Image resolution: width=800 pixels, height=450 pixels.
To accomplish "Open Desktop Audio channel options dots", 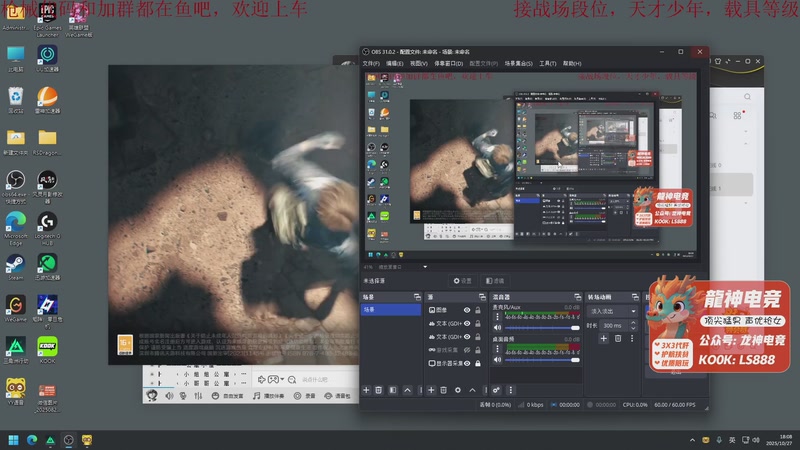I will click(x=497, y=349).
